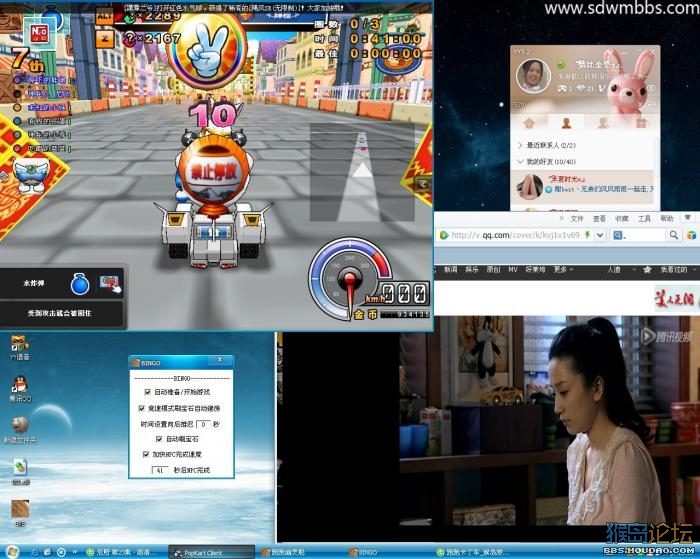700x559 pixels.
Task: Click the No. rank badge in game
Action: (39, 34)
